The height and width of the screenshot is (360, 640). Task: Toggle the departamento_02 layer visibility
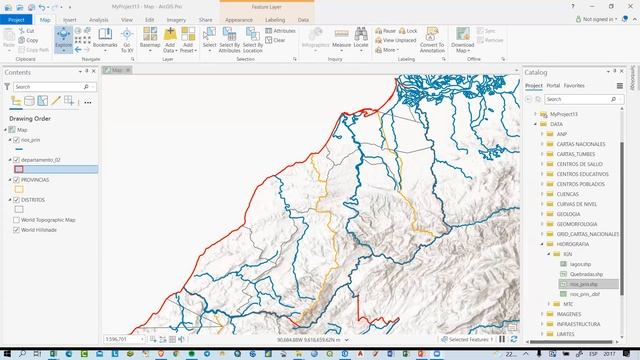coord(16,160)
